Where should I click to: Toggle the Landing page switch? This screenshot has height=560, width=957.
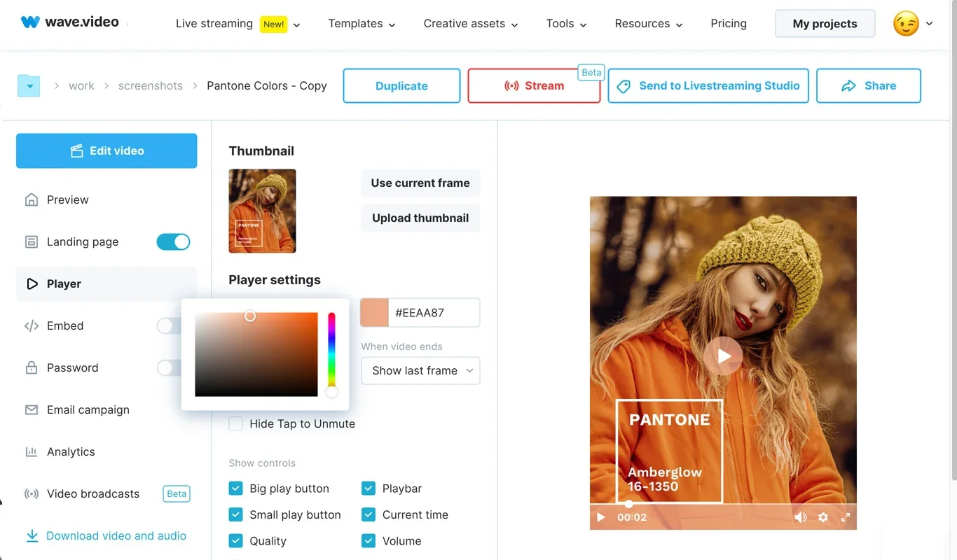(x=173, y=241)
